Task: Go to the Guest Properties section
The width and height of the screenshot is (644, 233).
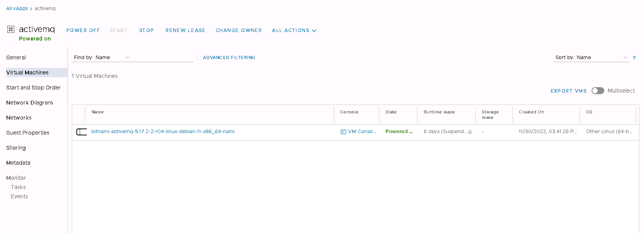Action: point(28,133)
